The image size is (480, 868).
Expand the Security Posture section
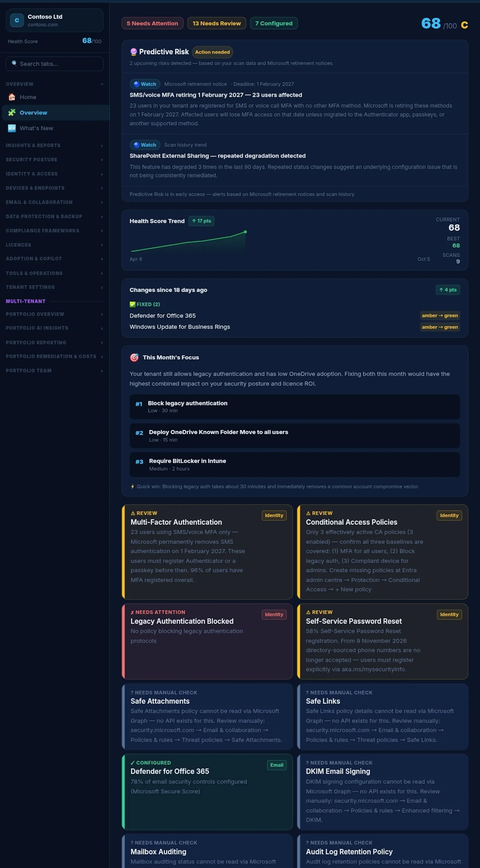[x=55, y=160]
